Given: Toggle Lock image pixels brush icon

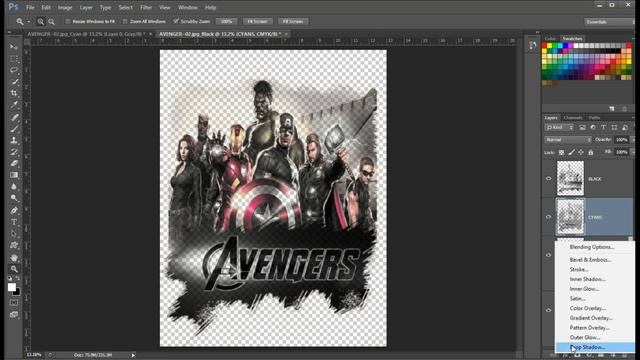Looking at the screenshot, I should (x=571, y=152).
